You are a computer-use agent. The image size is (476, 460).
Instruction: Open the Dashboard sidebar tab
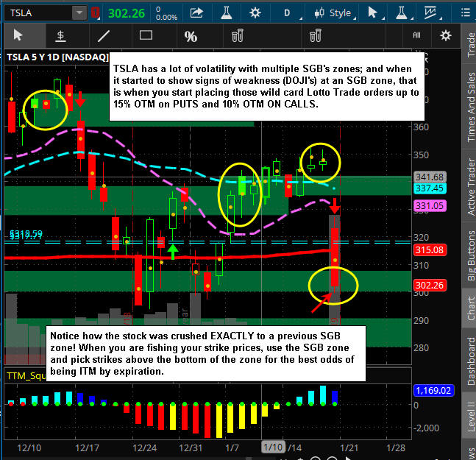coord(470,361)
